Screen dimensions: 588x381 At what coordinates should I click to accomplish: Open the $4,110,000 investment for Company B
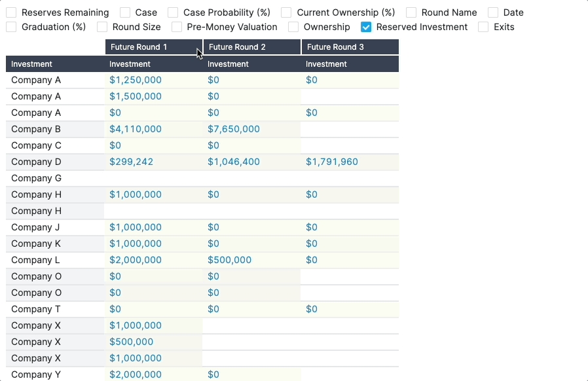[136, 129]
